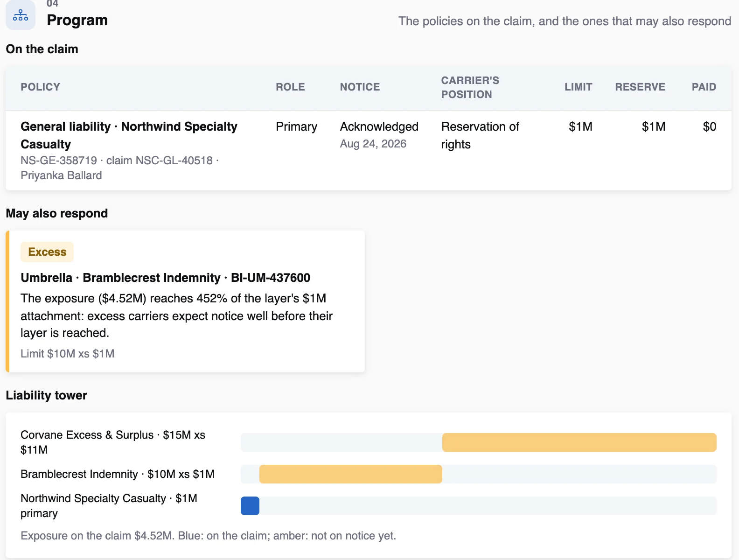Click the Northwind Specialty Casualty $1M primary label
739x560 pixels.
(x=109, y=506)
